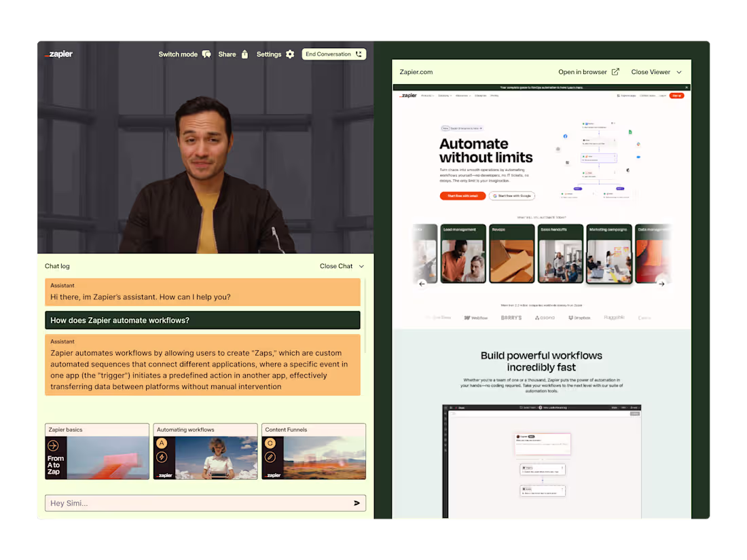Click the Share upload icon
747x560 pixels.
point(244,54)
